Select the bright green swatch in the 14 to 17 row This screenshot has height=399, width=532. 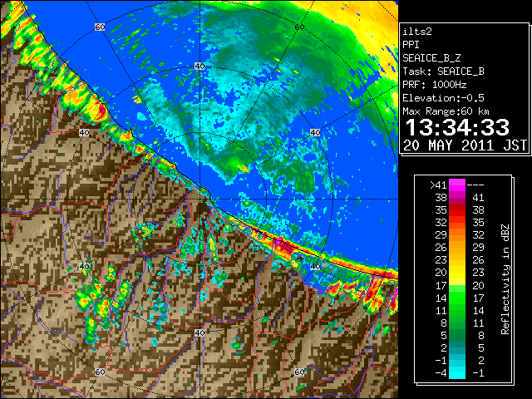coord(457,298)
